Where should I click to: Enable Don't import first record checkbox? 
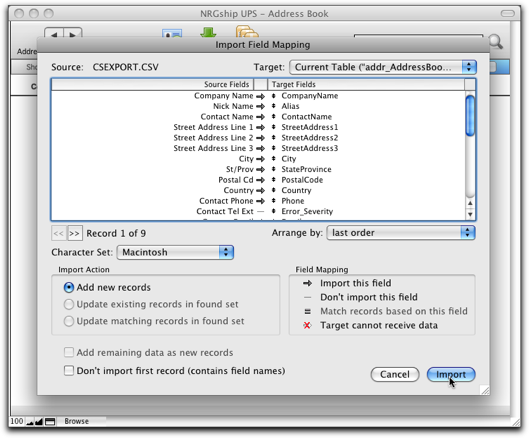coord(69,371)
